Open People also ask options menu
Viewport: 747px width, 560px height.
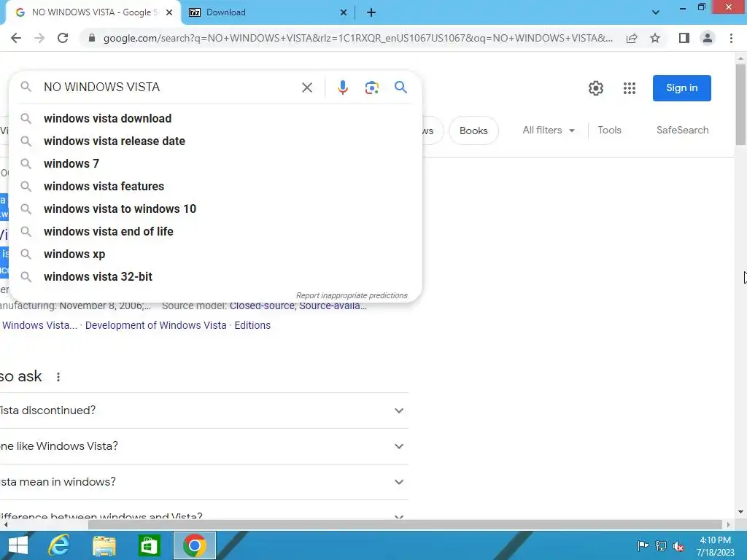pos(58,377)
